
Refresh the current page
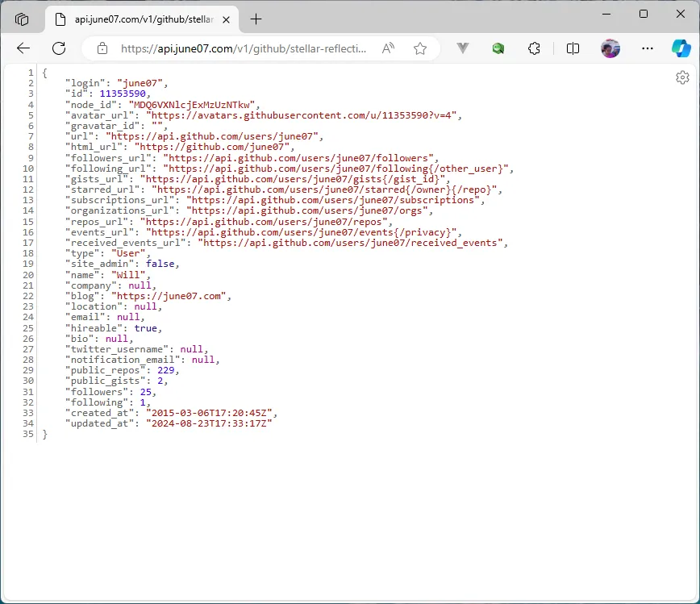tap(59, 48)
